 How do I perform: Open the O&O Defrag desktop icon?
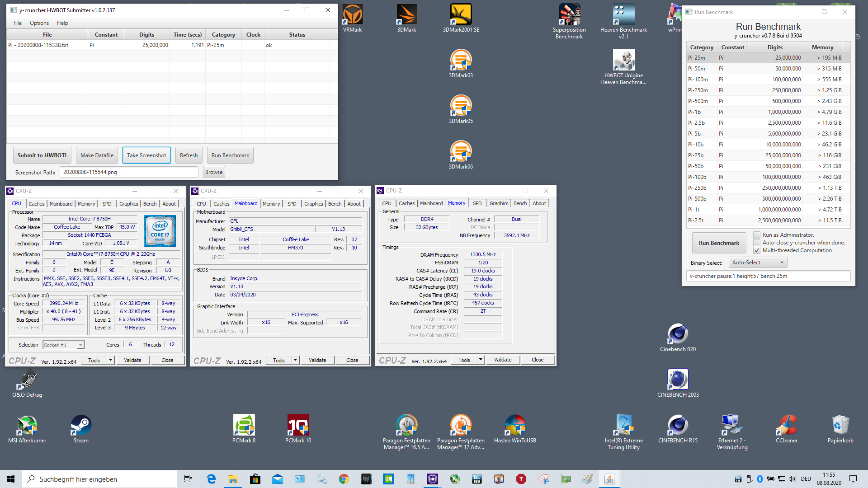[27, 383]
